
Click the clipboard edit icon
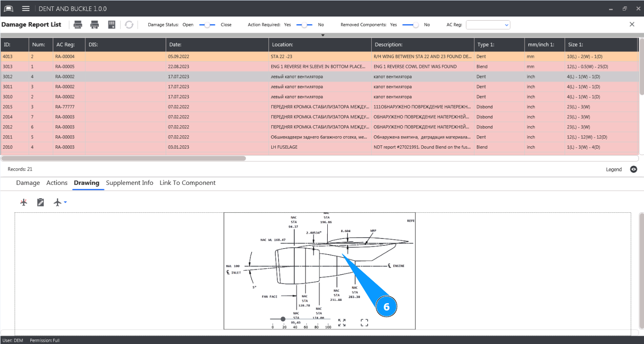pos(40,202)
